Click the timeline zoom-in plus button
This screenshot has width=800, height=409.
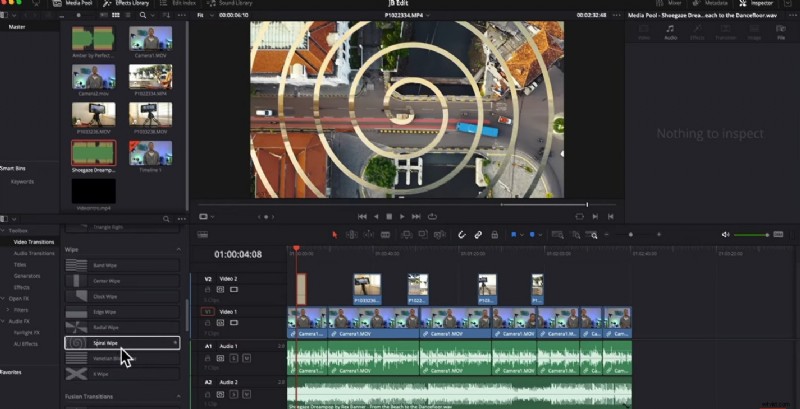659,235
